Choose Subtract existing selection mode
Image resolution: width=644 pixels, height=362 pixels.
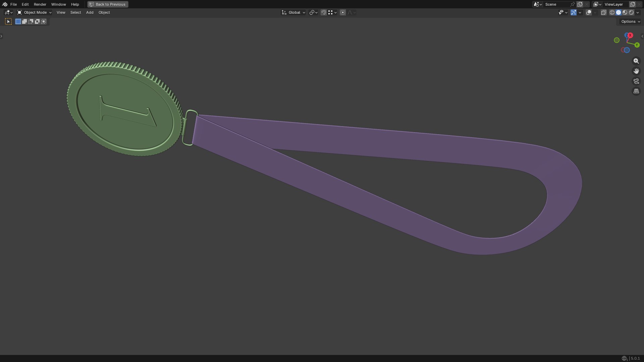[31, 21]
